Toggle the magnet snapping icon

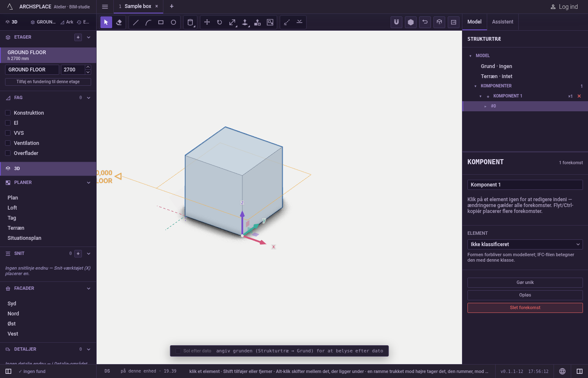pyautogui.click(x=396, y=22)
